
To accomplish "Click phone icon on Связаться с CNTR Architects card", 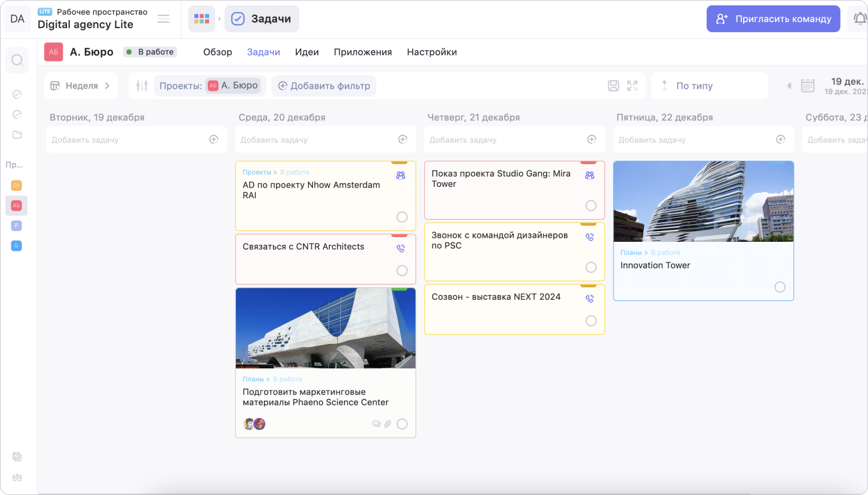I will tap(401, 248).
